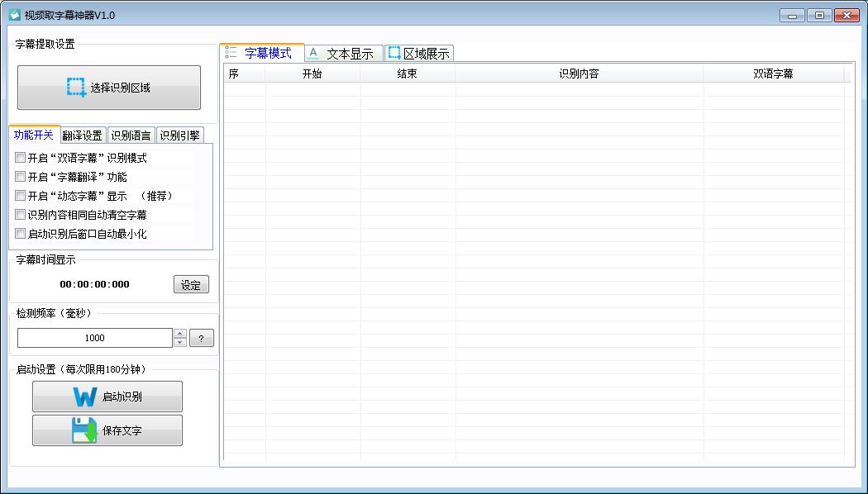The image size is (868, 494).
Task: Click the 设定 time button
Action: coord(191,284)
